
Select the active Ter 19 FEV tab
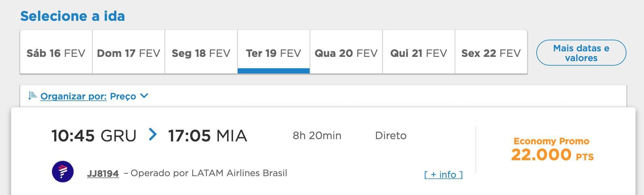click(x=274, y=52)
